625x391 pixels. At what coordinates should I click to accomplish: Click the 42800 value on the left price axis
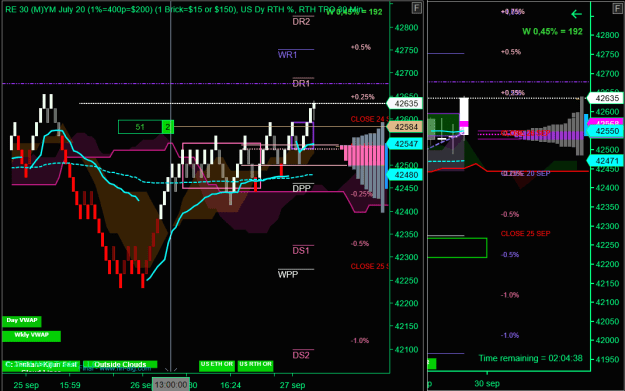(407, 28)
